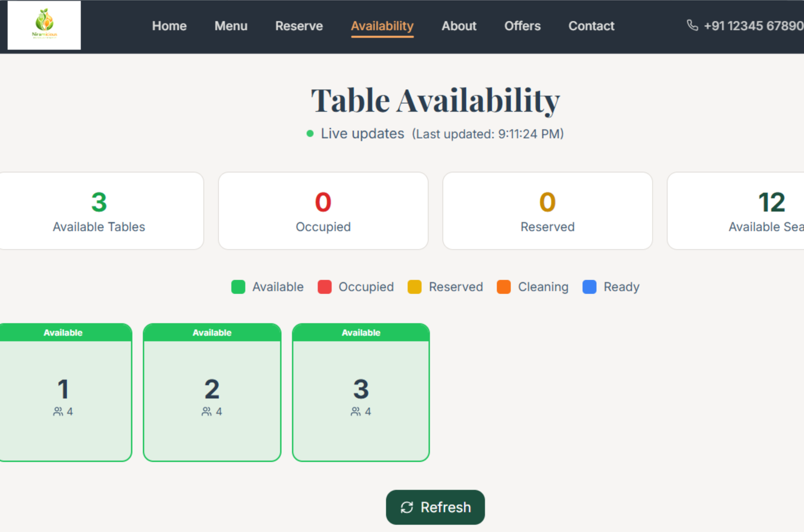804x532 pixels.
Task: Click the red Occupied legend swatch
Action: (x=325, y=287)
